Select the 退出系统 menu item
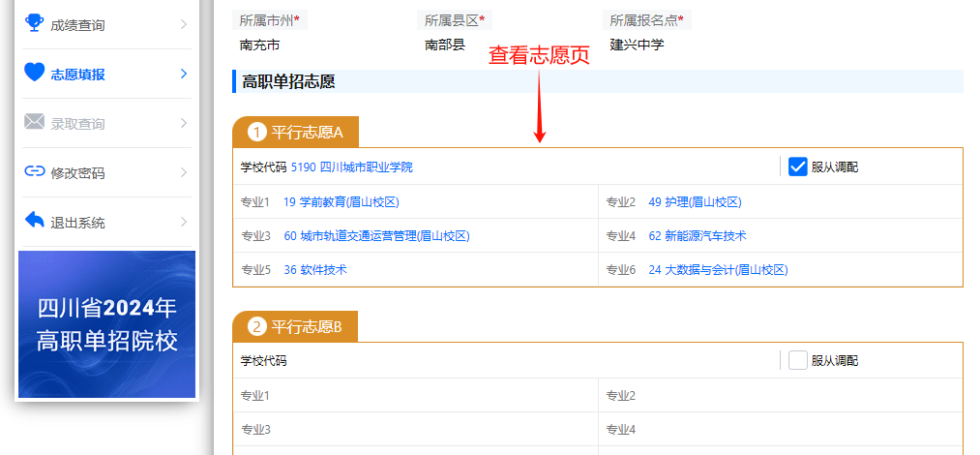 (x=77, y=223)
